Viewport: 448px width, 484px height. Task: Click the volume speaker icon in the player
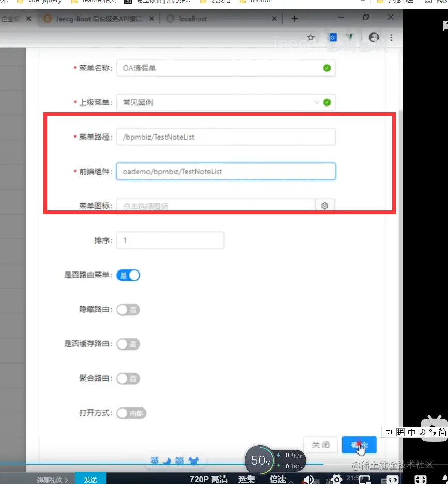(309, 478)
